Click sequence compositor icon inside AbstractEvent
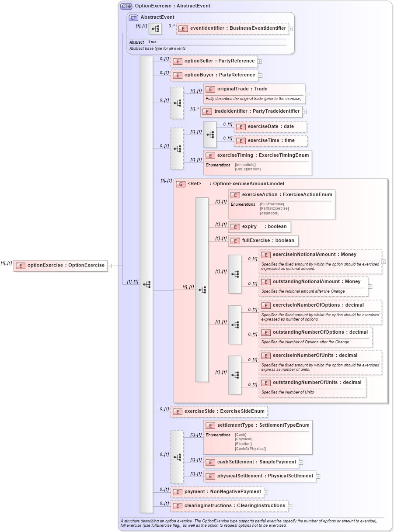This screenshot has width=394, height=532. (x=155, y=28)
